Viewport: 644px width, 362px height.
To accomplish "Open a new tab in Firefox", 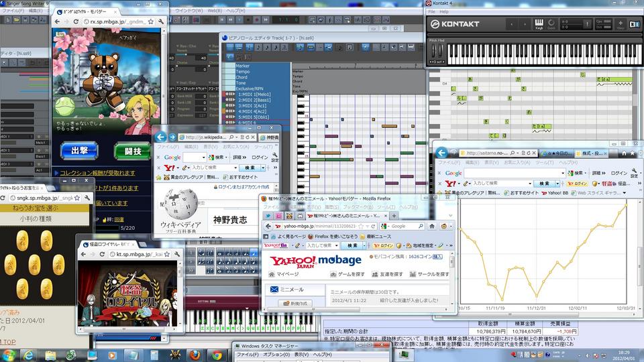I will (394, 215).
